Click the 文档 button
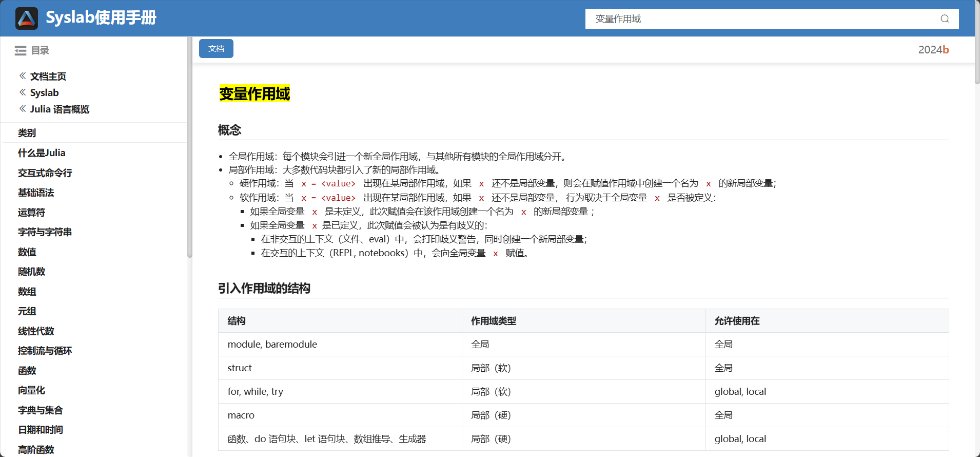 pyautogui.click(x=216, y=48)
